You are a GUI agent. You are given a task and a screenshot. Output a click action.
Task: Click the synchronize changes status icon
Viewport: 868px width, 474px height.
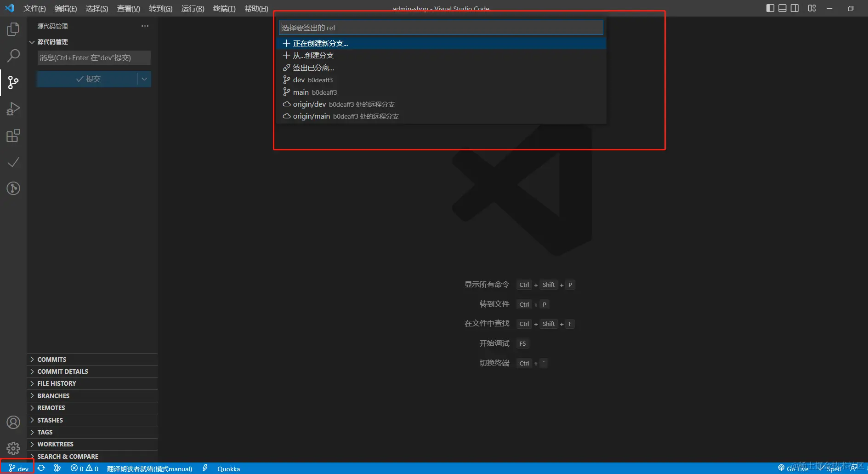[x=41, y=468]
